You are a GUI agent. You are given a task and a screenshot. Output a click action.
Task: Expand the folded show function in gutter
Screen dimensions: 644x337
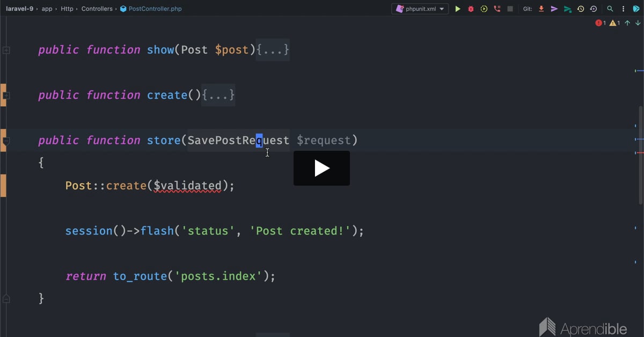point(6,50)
